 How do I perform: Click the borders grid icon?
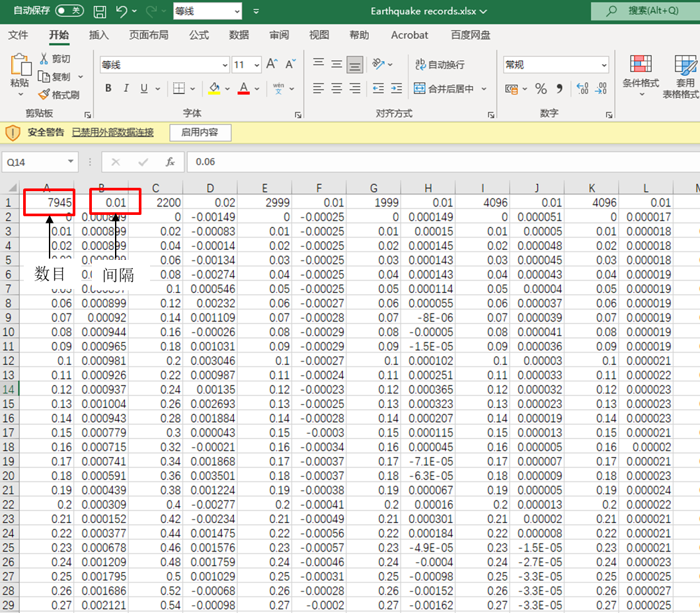pos(179,89)
